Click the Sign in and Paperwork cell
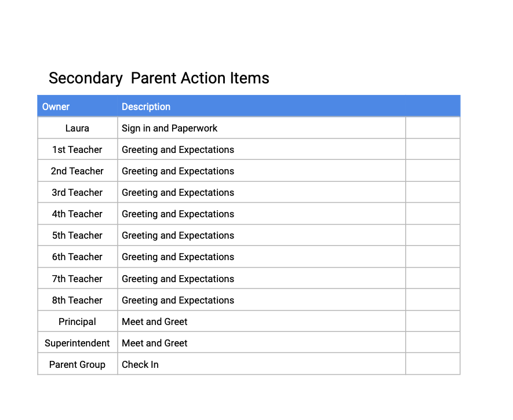 pos(170,128)
